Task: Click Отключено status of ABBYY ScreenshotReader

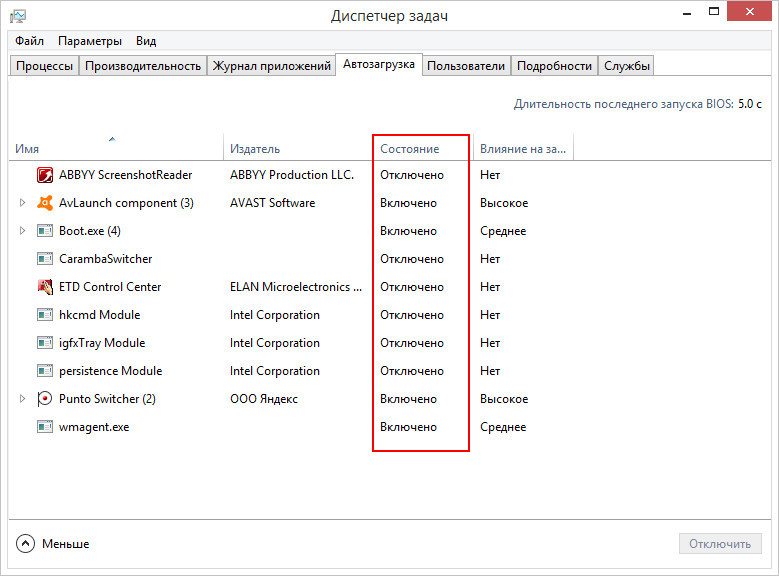Action: [412, 175]
